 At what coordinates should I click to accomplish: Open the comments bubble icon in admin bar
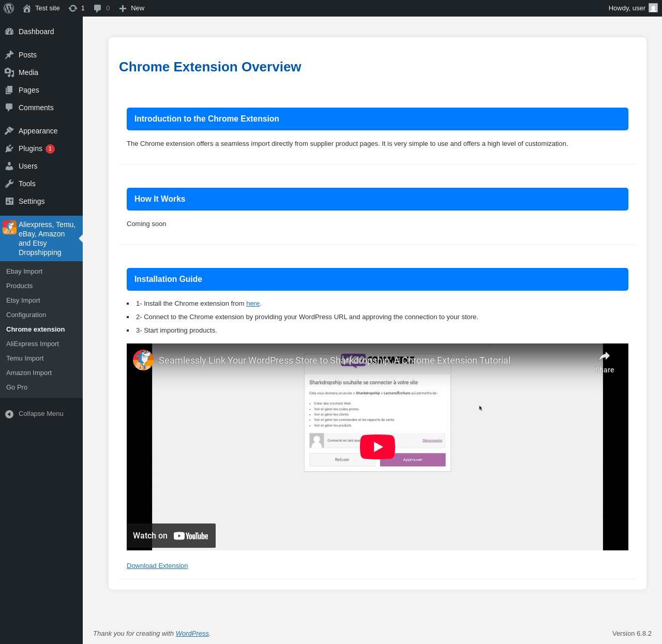97,8
